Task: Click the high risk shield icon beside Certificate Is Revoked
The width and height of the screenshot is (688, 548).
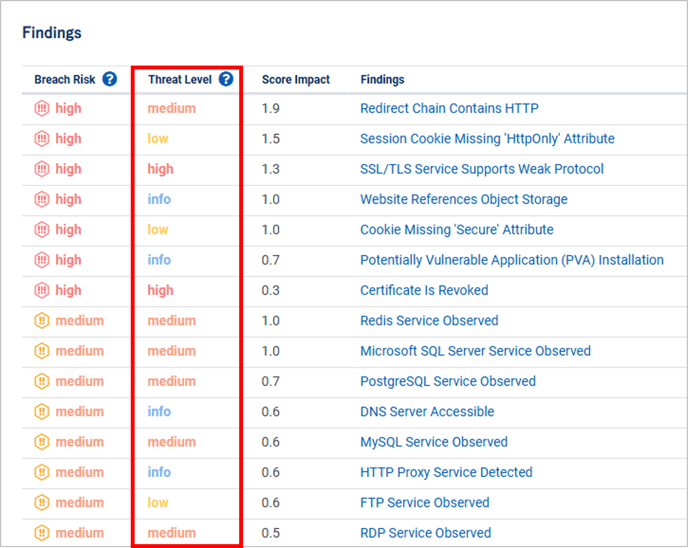Action: pos(42,290)
